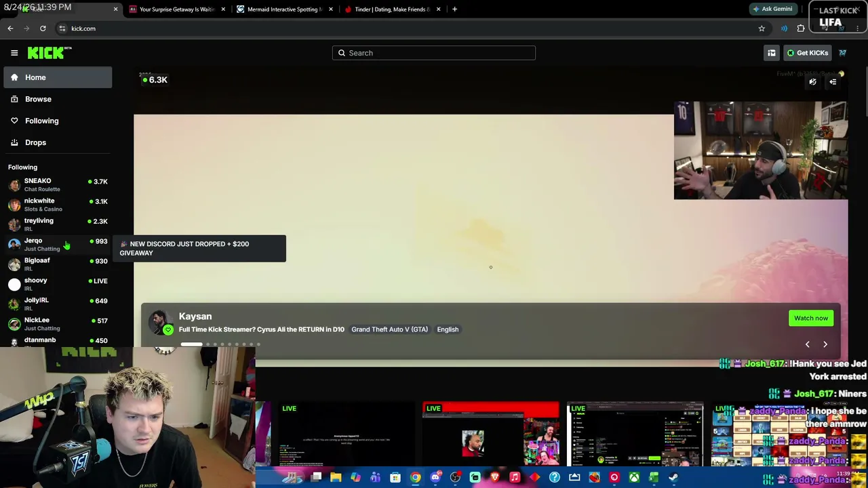Go to previous featured stream
The image size is (868, 488).
tap(807, 344)
